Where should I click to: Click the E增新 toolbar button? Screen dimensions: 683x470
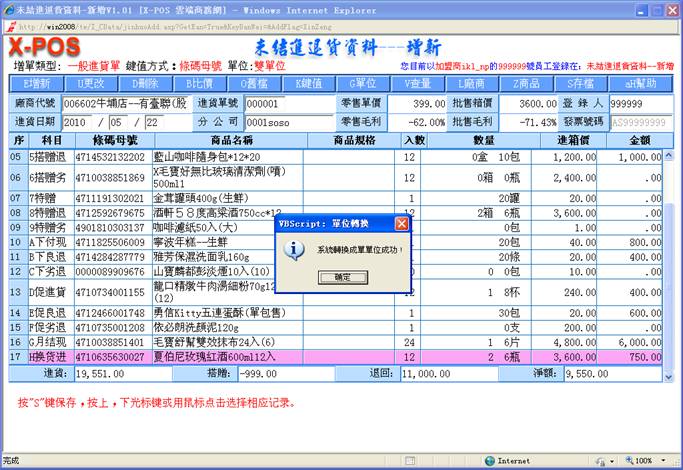click(37, 83)
